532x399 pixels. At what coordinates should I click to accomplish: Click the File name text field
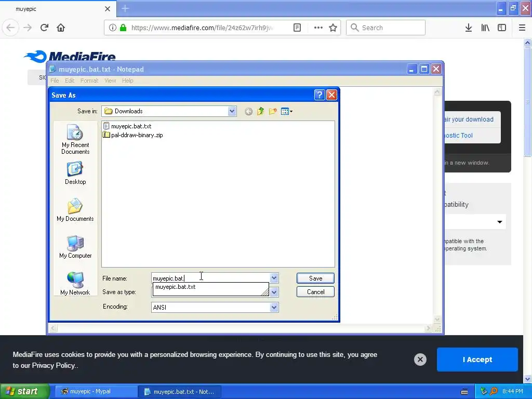(211, 278)
